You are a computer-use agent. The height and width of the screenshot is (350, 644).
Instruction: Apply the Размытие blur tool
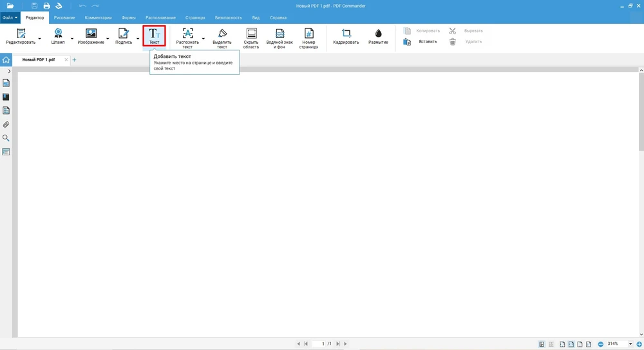pos(378,36)
